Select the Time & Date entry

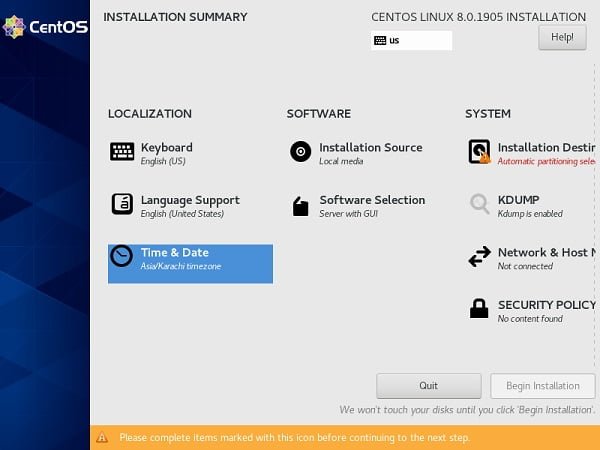191,264
